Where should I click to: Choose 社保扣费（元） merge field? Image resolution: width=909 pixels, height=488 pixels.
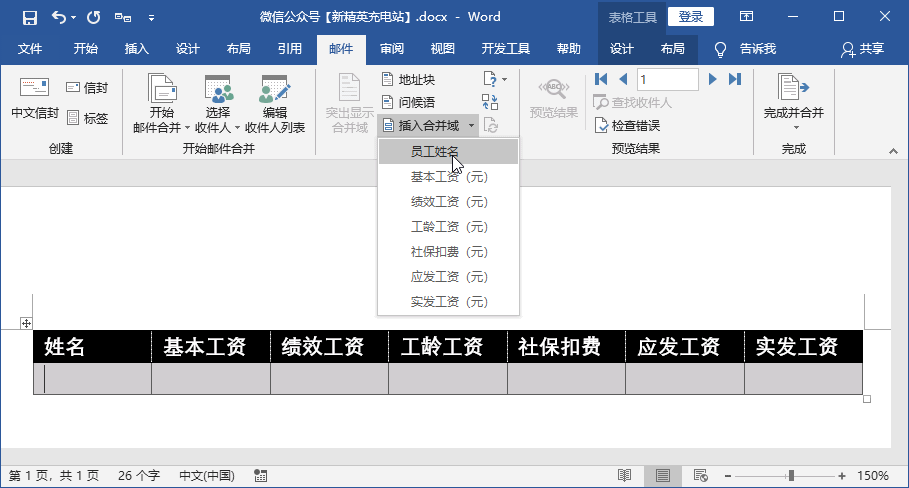point(448,252)
